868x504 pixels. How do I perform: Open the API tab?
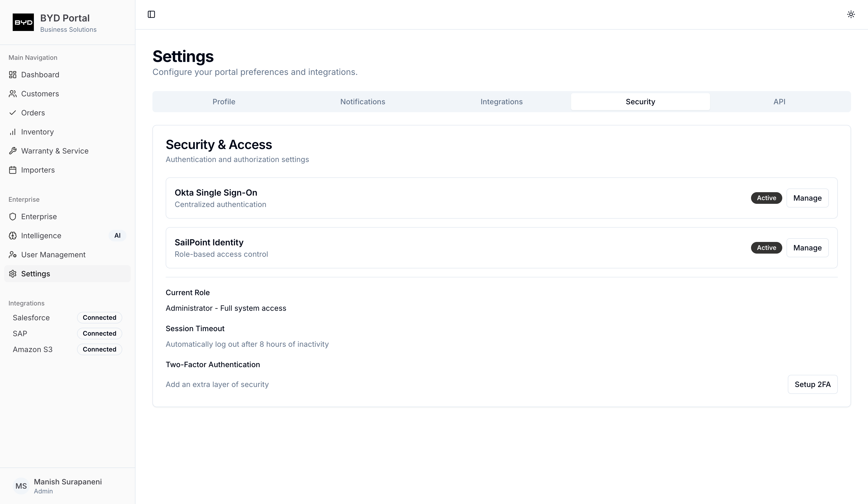[x=779, y=102]
